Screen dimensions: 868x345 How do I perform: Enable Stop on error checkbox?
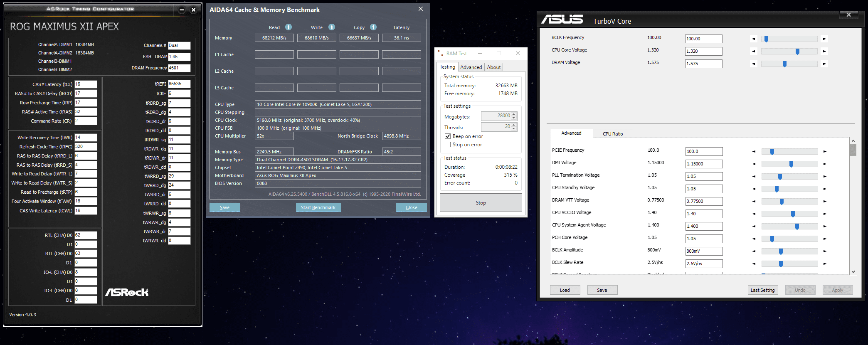coord(448,145)
